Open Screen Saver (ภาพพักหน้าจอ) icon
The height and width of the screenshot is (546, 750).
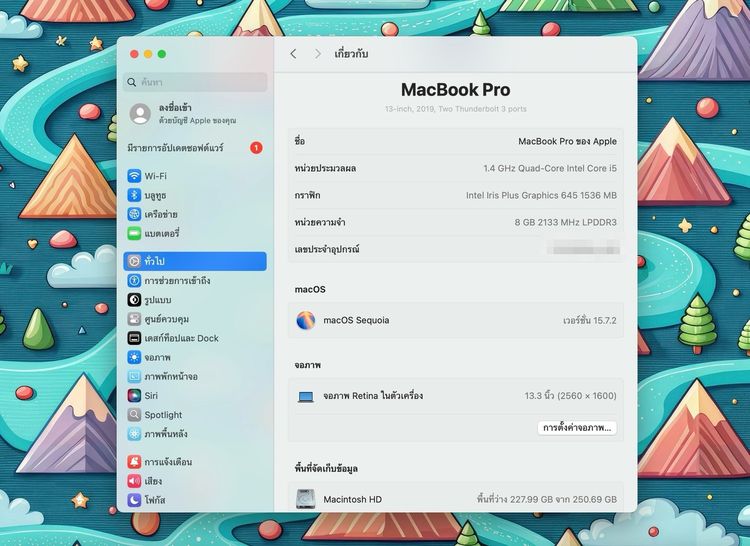134,376
